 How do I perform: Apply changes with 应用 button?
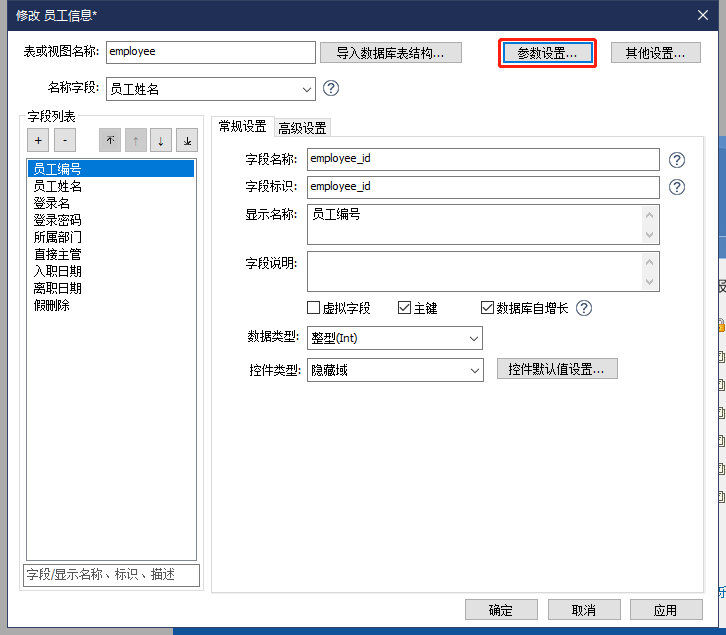(x=666, y=610)
